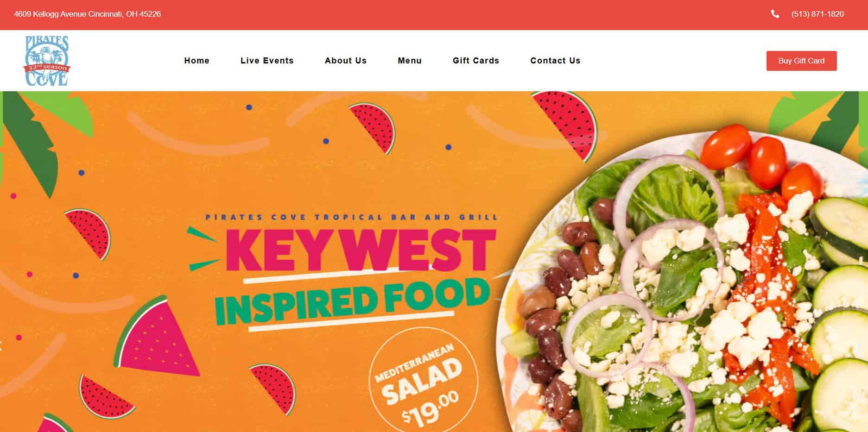Open the Home page
Viewport: 868px width, 432px height.
click(197, 61)
